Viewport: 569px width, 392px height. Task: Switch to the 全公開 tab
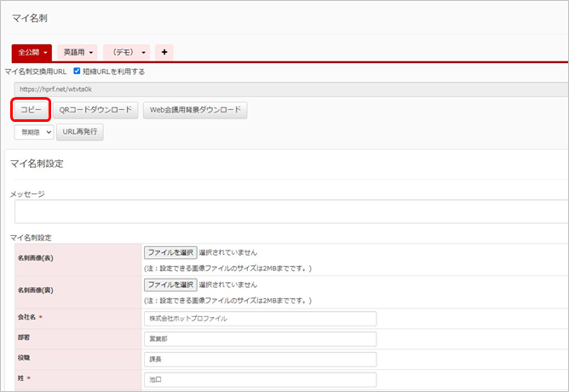tap(27, 53)
